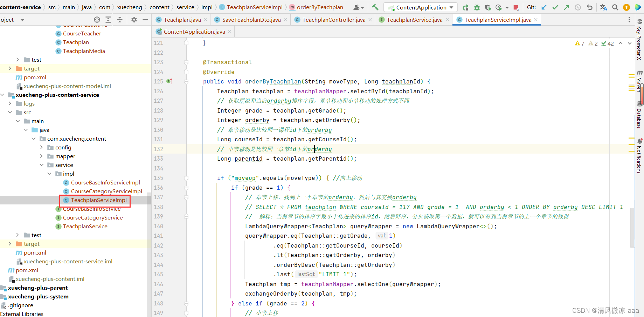Screen dimensions: 644x317
Task: Open the Translate plugin icon
Action: [603, 7]
